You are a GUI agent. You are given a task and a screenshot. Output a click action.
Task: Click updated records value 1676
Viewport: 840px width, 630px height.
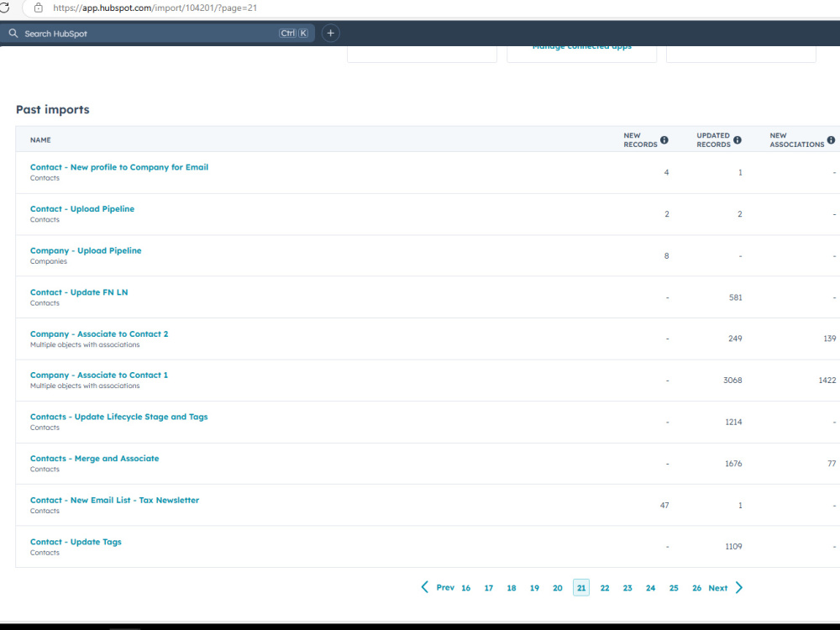(x=733, y=464)
